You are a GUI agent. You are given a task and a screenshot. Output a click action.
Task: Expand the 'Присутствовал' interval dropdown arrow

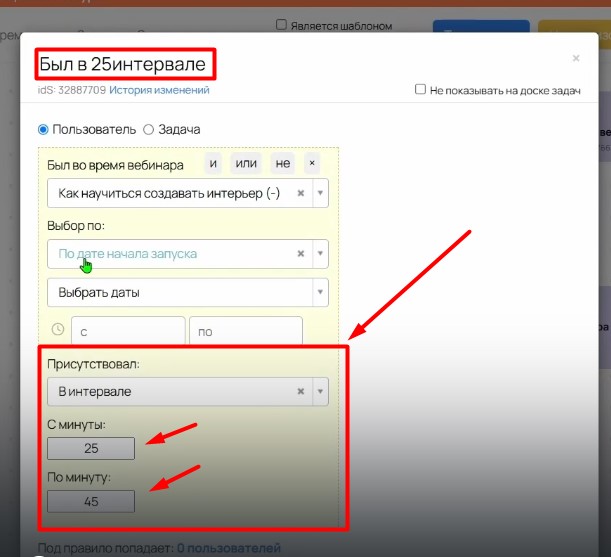click(320, 391)
